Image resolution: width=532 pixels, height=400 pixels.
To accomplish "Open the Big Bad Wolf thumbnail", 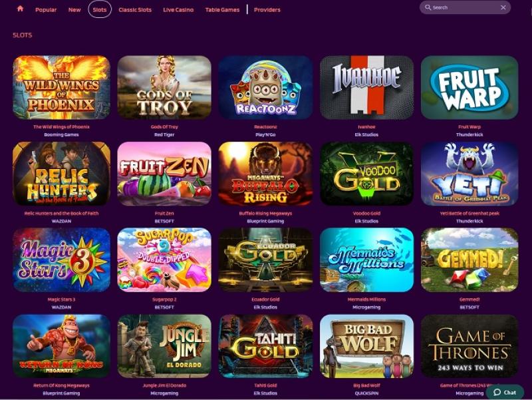I will pos(366,346).
